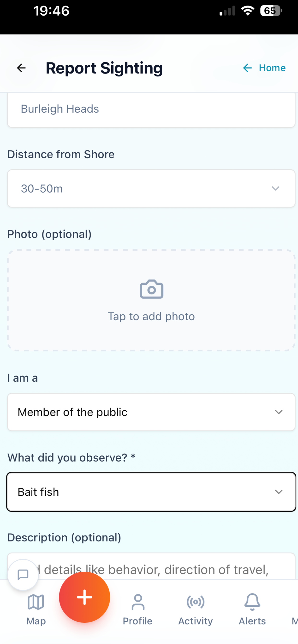Image resolution: width=298 pixels, height=644 pixels.
Task: Open the Map icon in bottom bar
Action: (36, 602)
